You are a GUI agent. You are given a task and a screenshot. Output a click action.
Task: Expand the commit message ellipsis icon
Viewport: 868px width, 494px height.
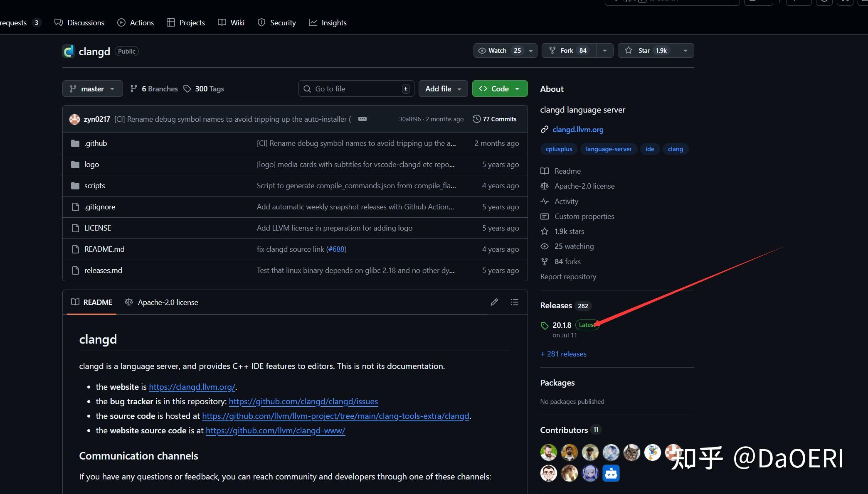[x=362, y=119]
